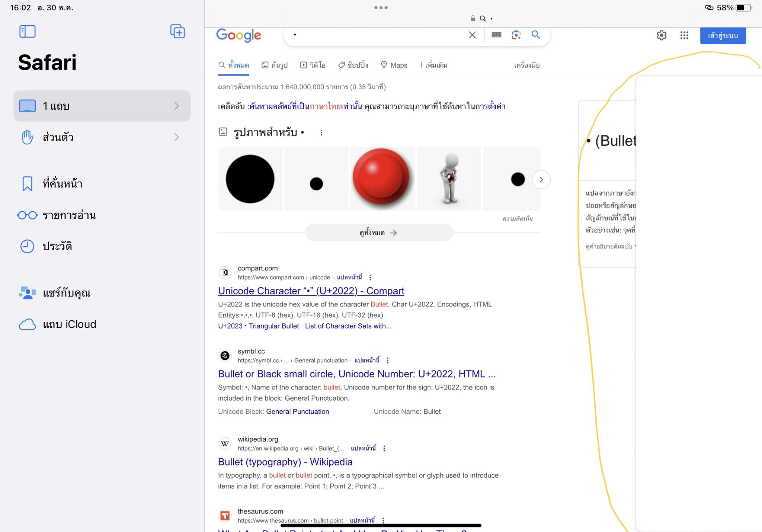This screenshot has width=762, height=532.
Task: Expand the ส่วนตัว private group chevron
Action: tap(177, 137)
